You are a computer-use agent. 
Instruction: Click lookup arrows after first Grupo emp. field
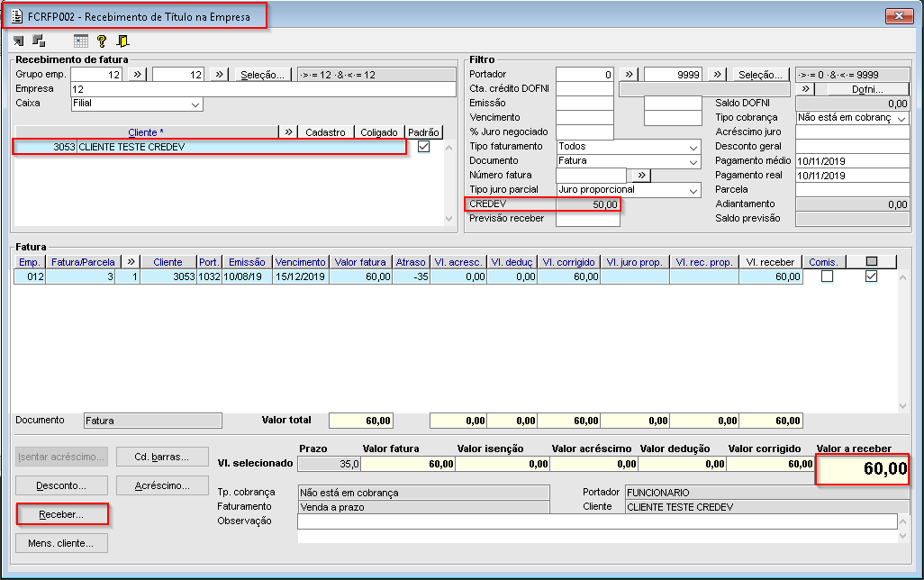[137, 74]
